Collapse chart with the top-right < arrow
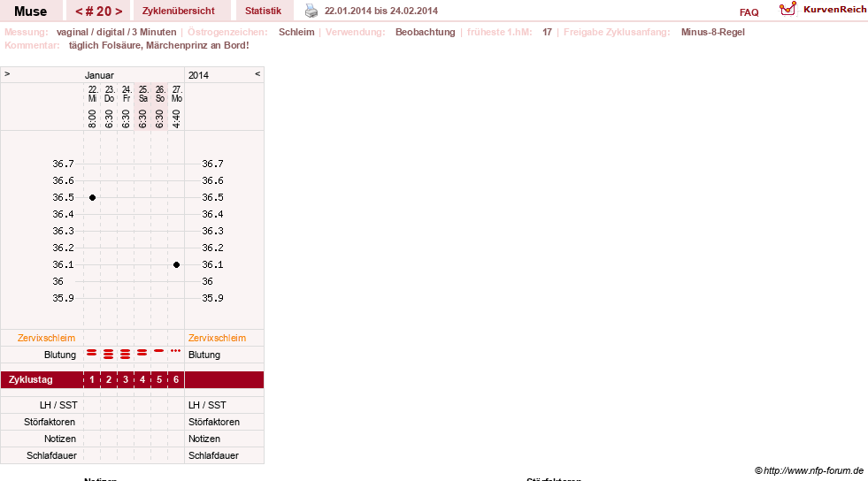Image resolution: width=868 pixels, height=481 pixels. (257, 73)
